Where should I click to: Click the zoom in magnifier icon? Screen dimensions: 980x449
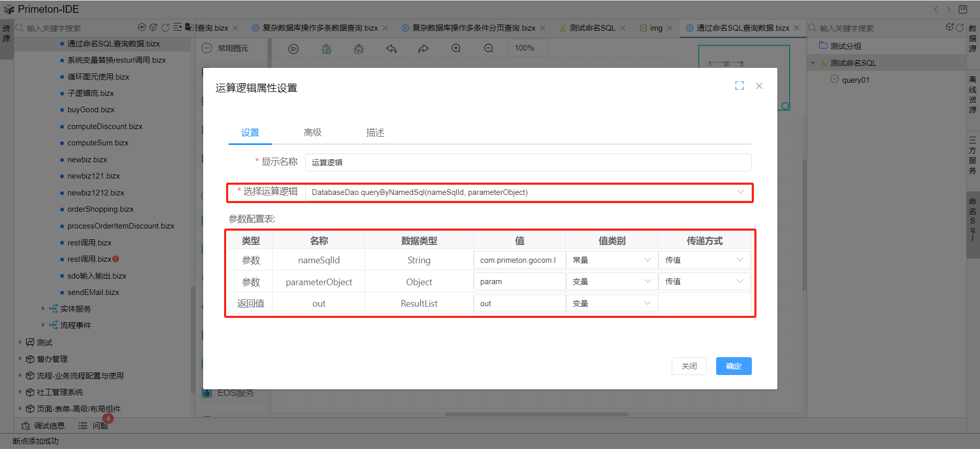coord(456,48)
